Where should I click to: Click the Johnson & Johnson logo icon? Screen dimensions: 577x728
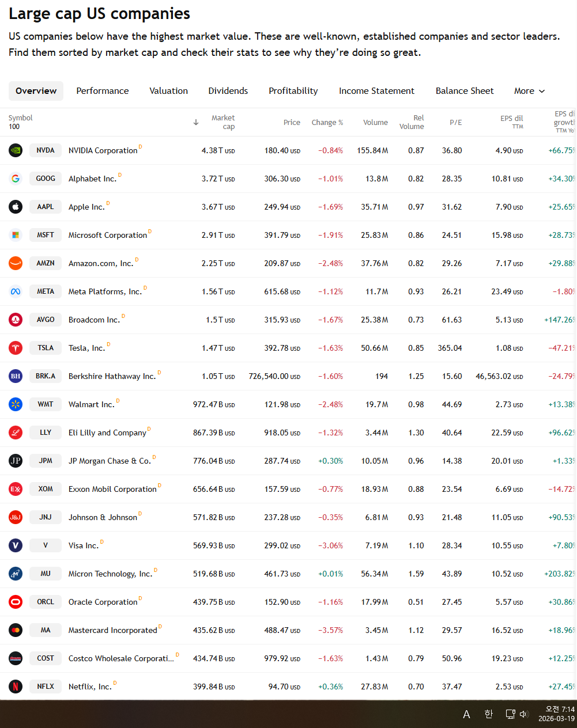(16, 517)
